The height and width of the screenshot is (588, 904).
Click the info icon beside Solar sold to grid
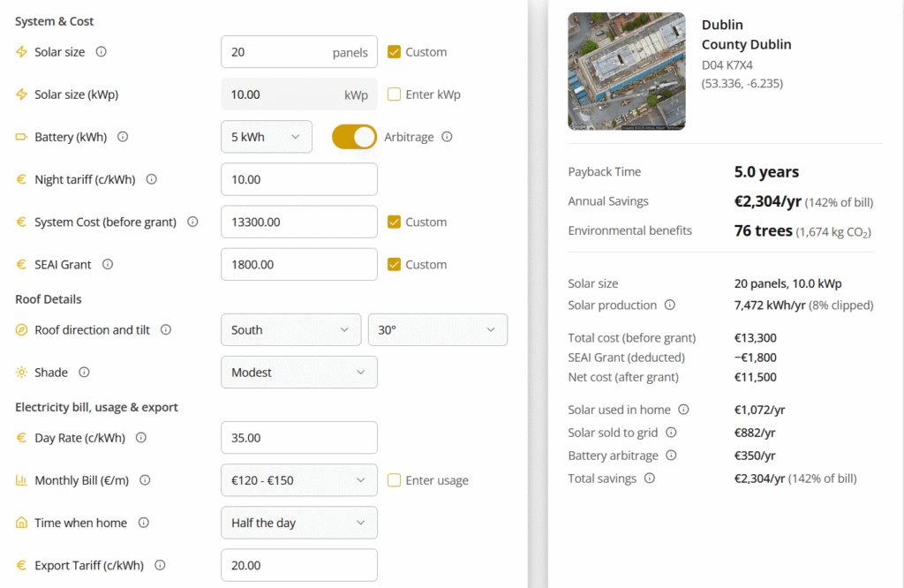click(671, 433)
